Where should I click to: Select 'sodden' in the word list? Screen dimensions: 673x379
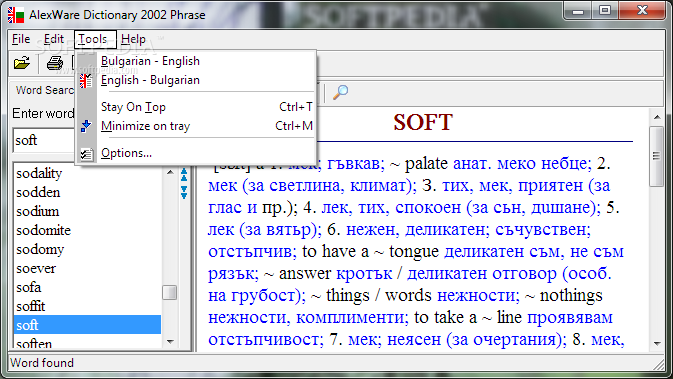[88, 192]
